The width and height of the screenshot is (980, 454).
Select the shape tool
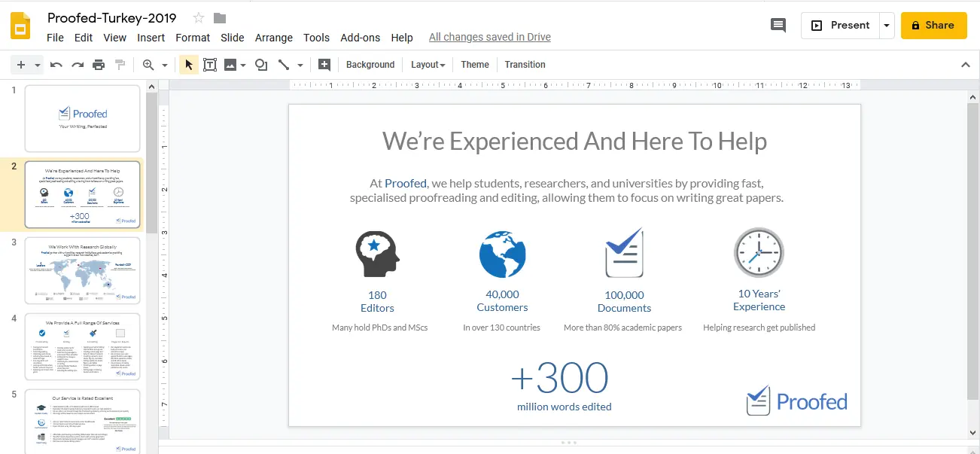[261, 65]
